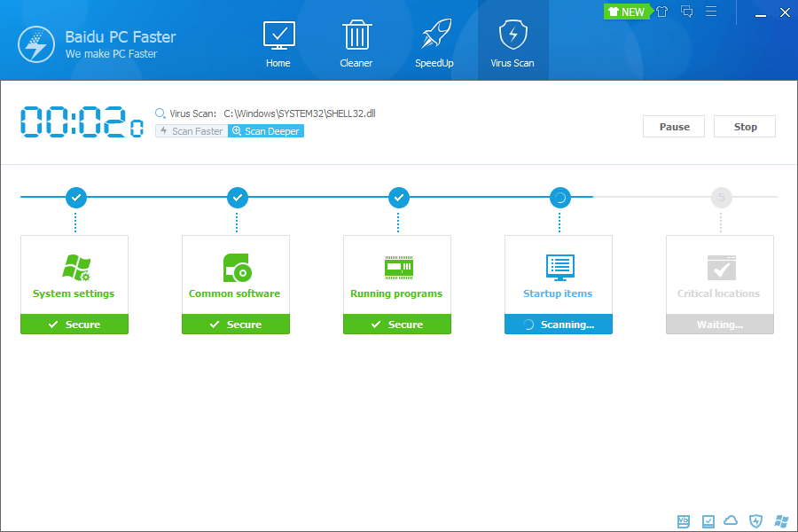Image resolution: width=798 pixels, height=532 pixels.
Task: Switch to Scan Deeper mode
Action: pyautogui.click(x=266, y=131)
